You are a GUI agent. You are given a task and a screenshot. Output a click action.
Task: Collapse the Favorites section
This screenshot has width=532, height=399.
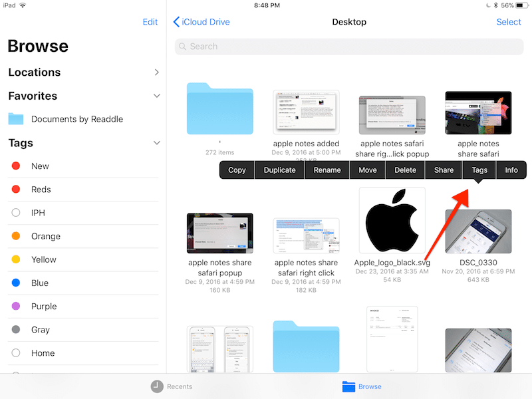coord(156,96)
